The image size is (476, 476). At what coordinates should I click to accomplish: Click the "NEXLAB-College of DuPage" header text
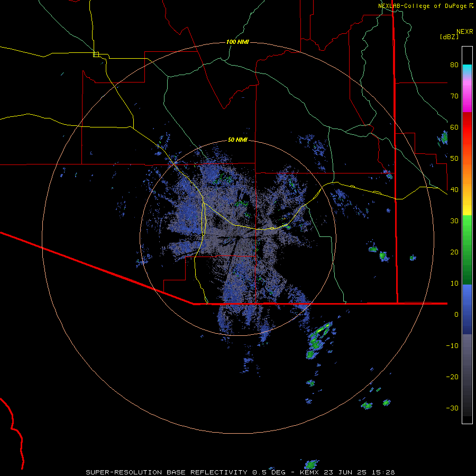point(423,6)
